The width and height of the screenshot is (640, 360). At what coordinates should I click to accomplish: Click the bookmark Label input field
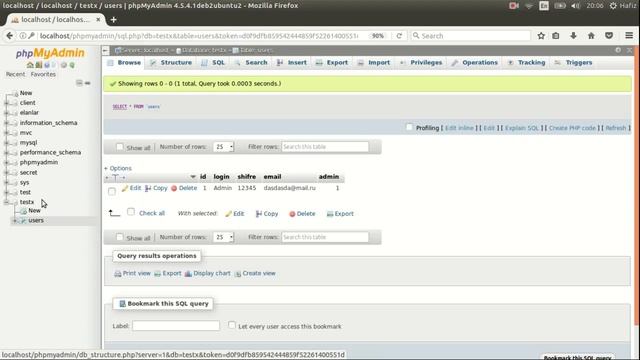tap(176, 326)
